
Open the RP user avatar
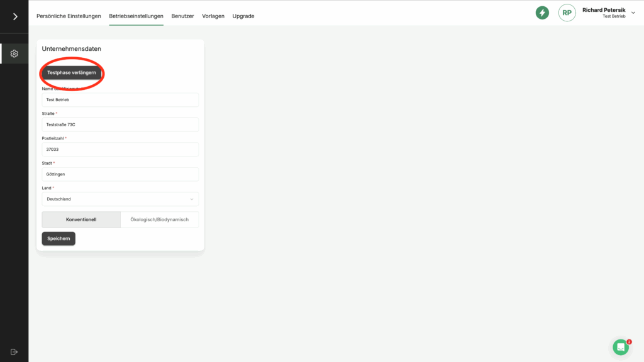(567, 13)
